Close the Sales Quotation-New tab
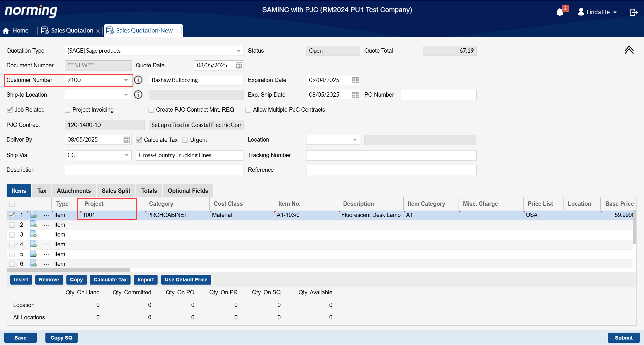 point(177,31)
